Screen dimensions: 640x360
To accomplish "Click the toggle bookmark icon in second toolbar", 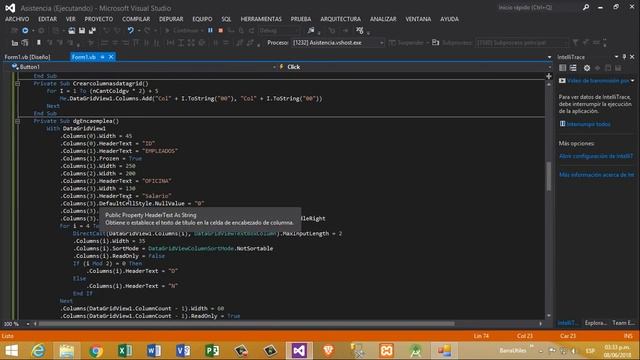I will click(39, 42).
